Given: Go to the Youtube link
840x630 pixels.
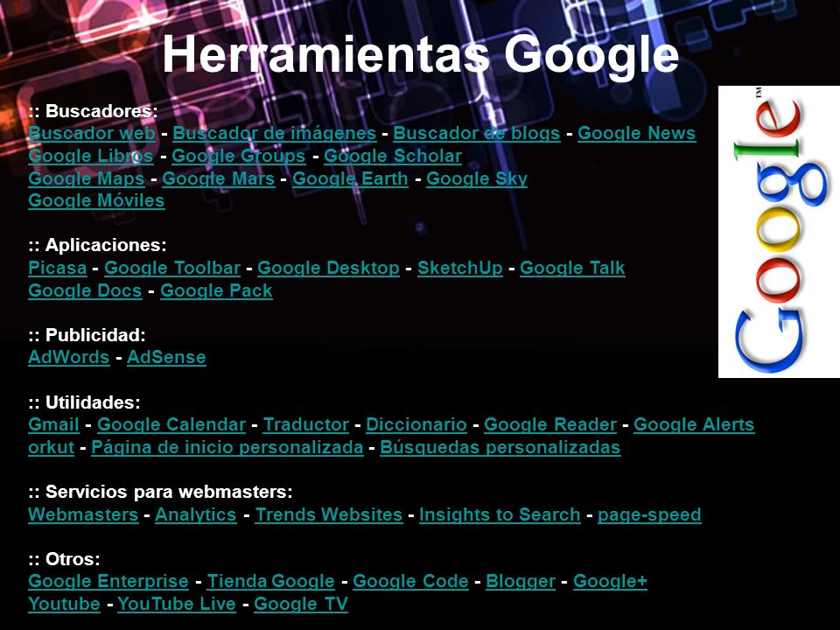Looking at the screenshot, I should coord(64,604).
